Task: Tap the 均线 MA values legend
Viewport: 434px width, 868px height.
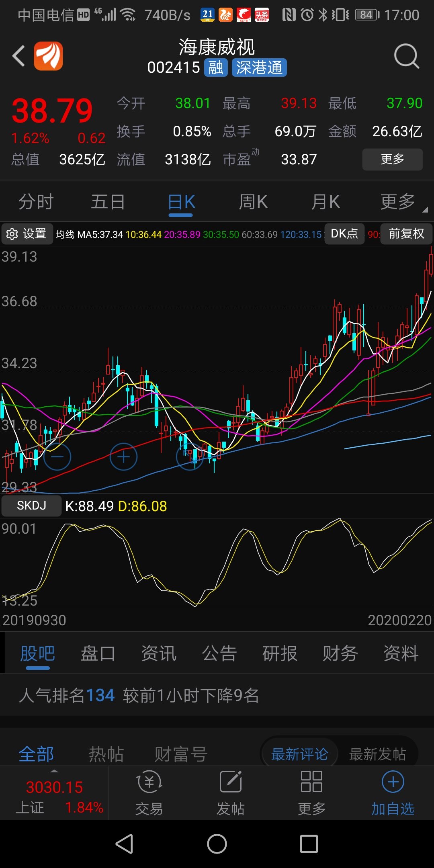Action: tap(189, 234)
